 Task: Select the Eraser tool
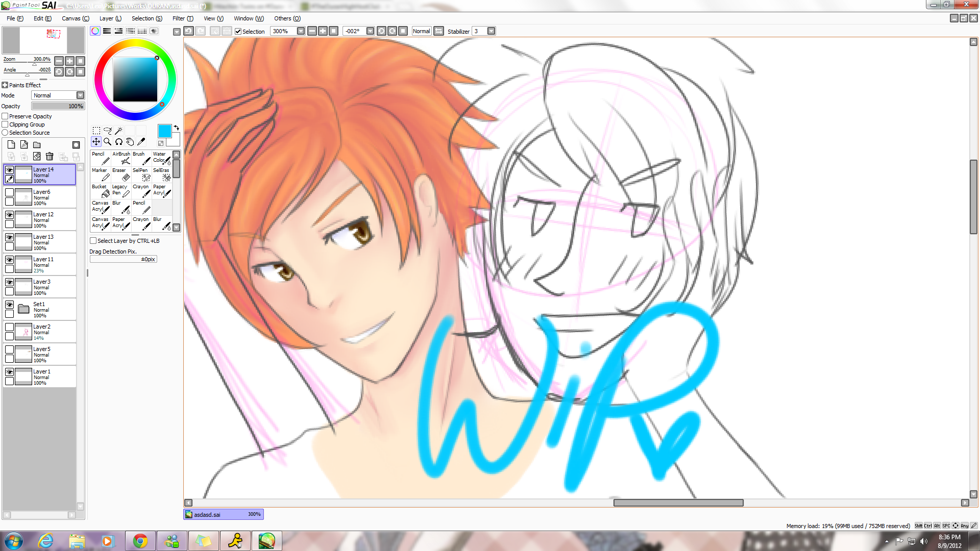121,174
